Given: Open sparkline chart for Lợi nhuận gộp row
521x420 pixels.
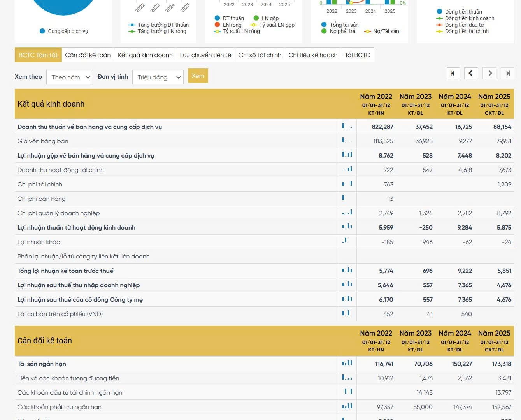Looking at the screenshot, I should click(347, 155).
